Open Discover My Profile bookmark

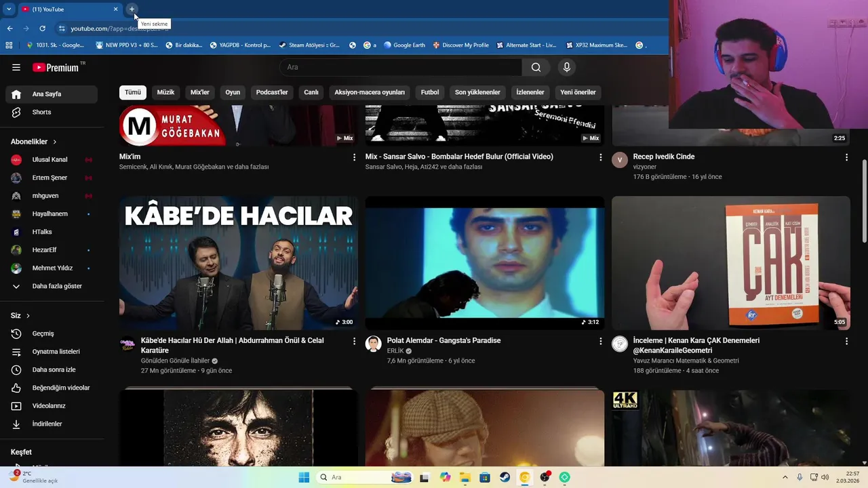[461, 45]
